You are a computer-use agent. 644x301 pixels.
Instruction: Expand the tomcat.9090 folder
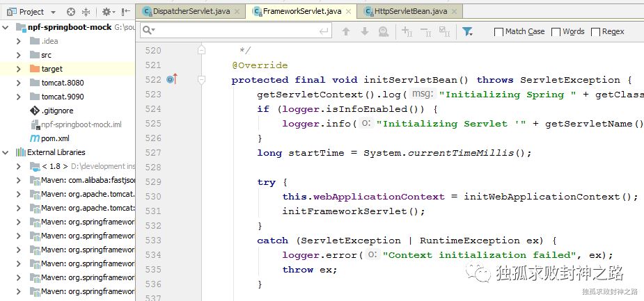tap(19, 97)
